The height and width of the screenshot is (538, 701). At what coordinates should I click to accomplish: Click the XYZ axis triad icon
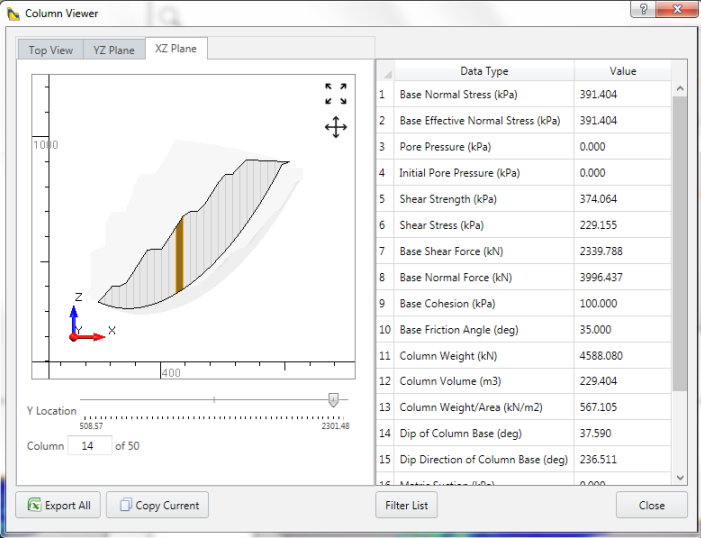(x=84, y=323)
